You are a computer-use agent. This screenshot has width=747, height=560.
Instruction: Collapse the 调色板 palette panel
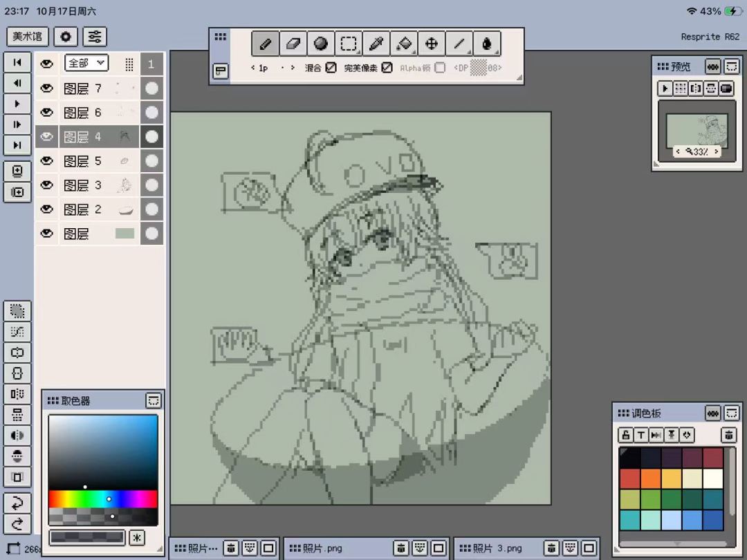pyautogui.click(x=732, y=413)
